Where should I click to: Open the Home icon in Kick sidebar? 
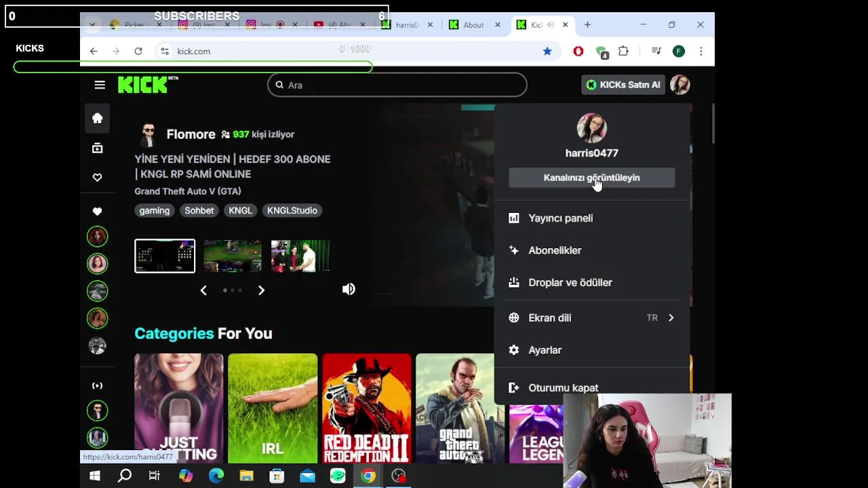[97, 118]
